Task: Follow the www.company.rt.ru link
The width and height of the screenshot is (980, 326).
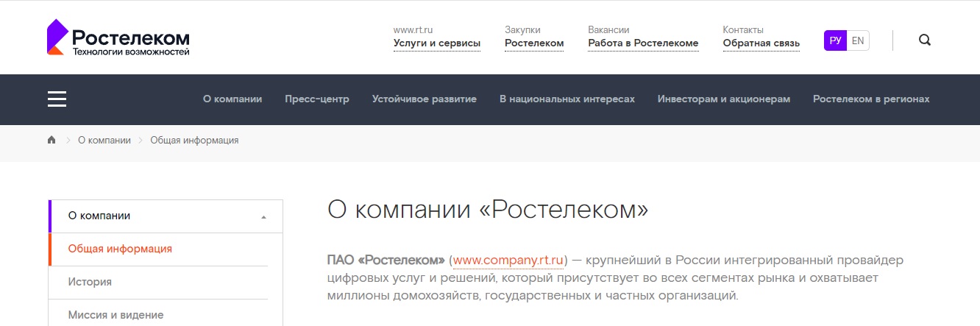Action: coord(508,260)
